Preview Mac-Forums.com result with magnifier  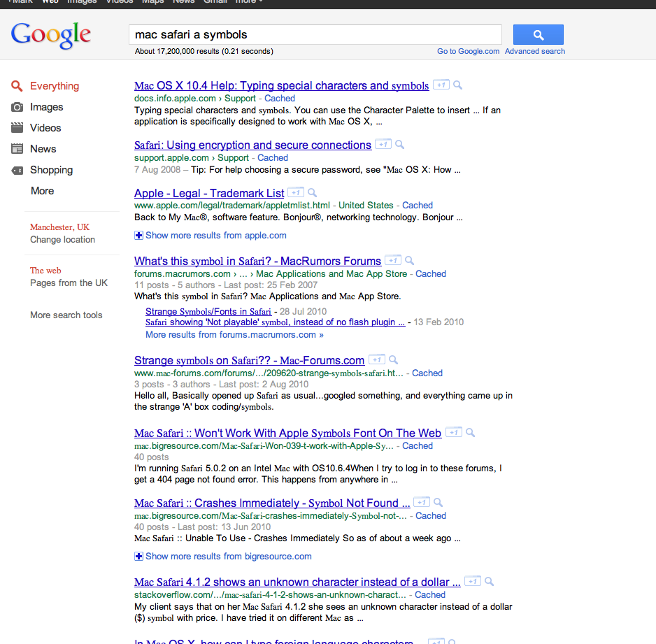point(393,359)
